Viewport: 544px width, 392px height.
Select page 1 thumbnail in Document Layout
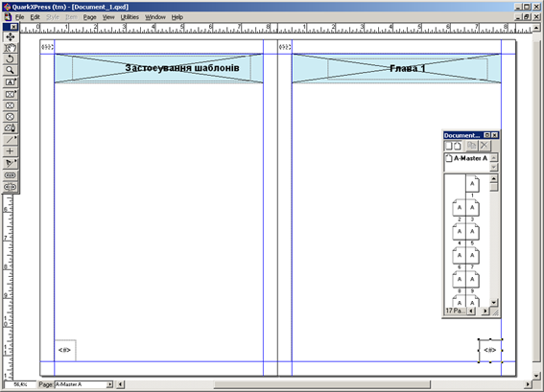tap(472, 184)
